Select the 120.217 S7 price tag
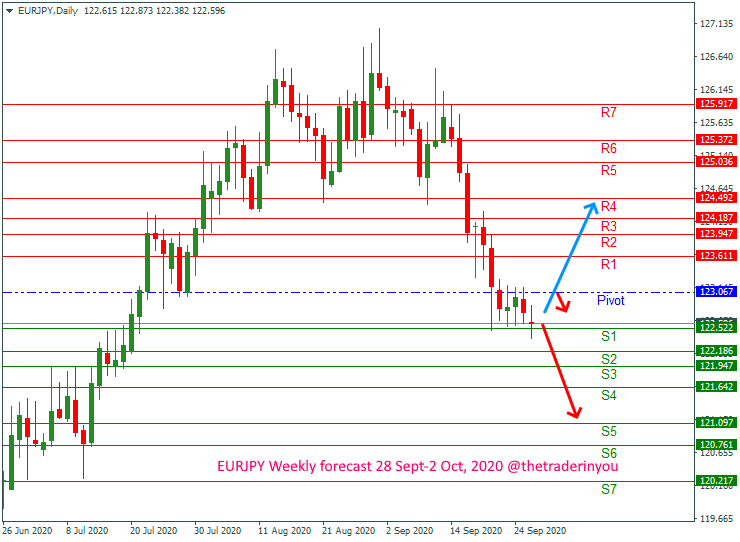Screen dimensions: 740x542 coord(716,481)
